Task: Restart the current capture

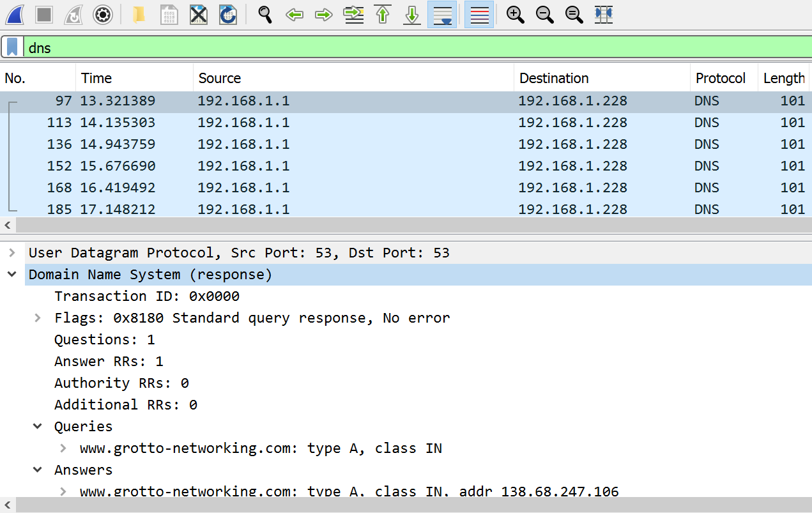Action: (x=72, y=14)
